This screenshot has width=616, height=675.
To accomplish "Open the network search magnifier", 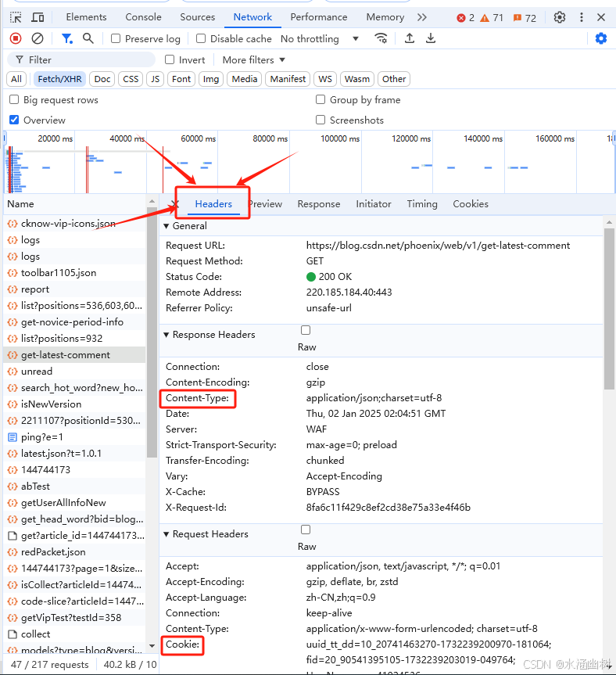I will 88,39.
